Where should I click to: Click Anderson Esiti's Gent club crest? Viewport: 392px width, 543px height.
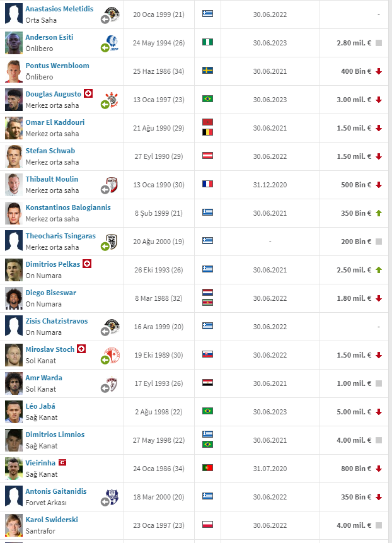click(112, 43)
